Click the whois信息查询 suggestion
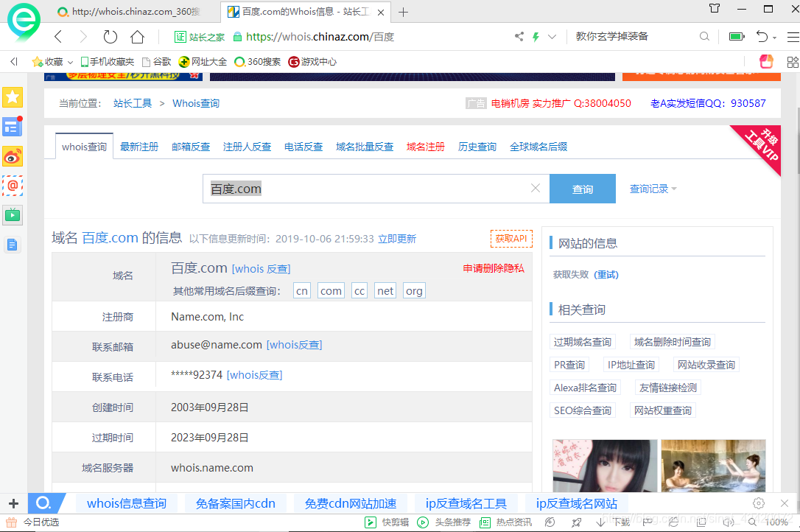 tap(127, 503)
